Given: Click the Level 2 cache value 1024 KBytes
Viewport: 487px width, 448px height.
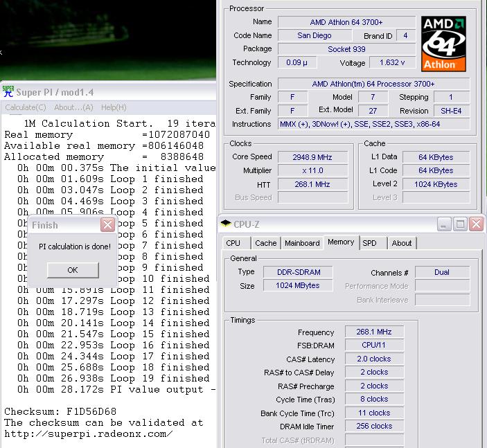Looking at the screenshot, I should click(x=436, y=184).
